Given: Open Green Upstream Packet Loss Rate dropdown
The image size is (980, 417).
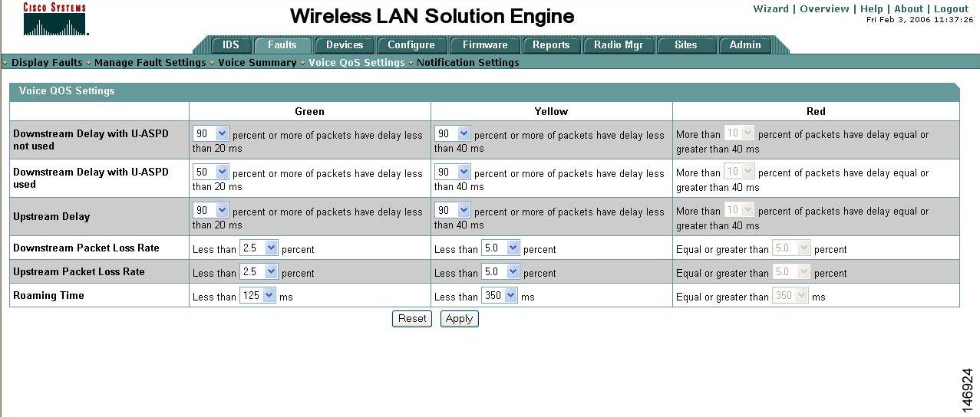Looking at the screenshot, I should (x=259, y=271).
